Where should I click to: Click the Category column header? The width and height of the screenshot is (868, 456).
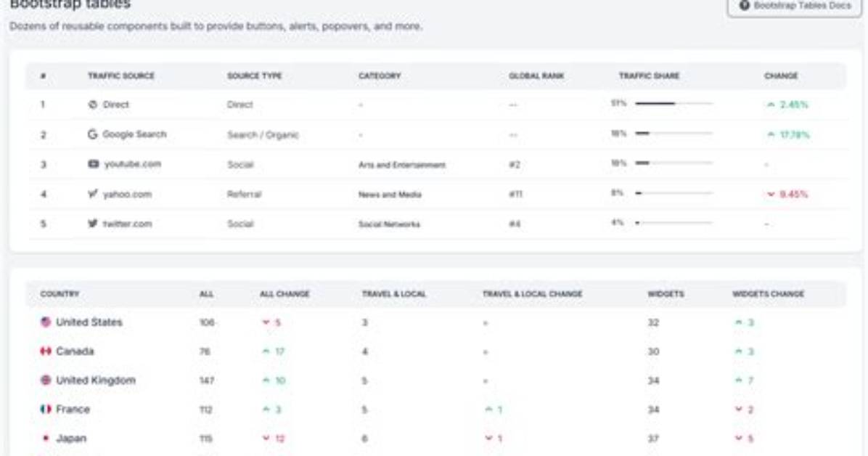point(379,76)
